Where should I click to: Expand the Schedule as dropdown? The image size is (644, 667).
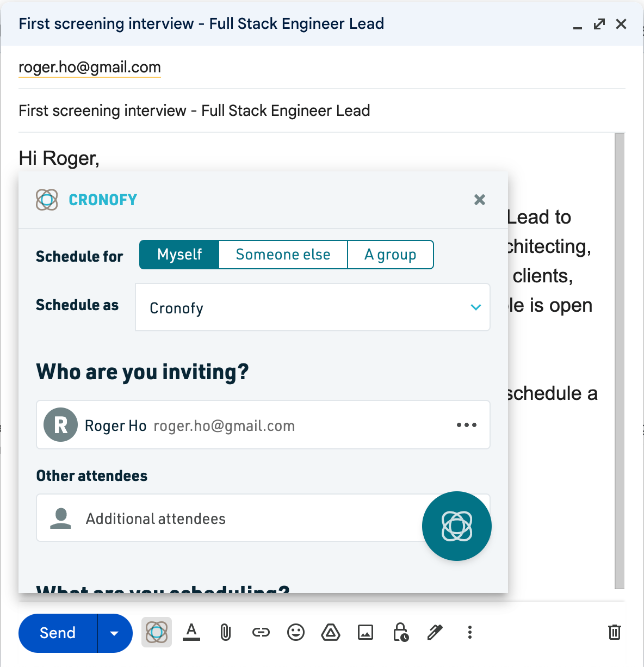click(313, 307)
